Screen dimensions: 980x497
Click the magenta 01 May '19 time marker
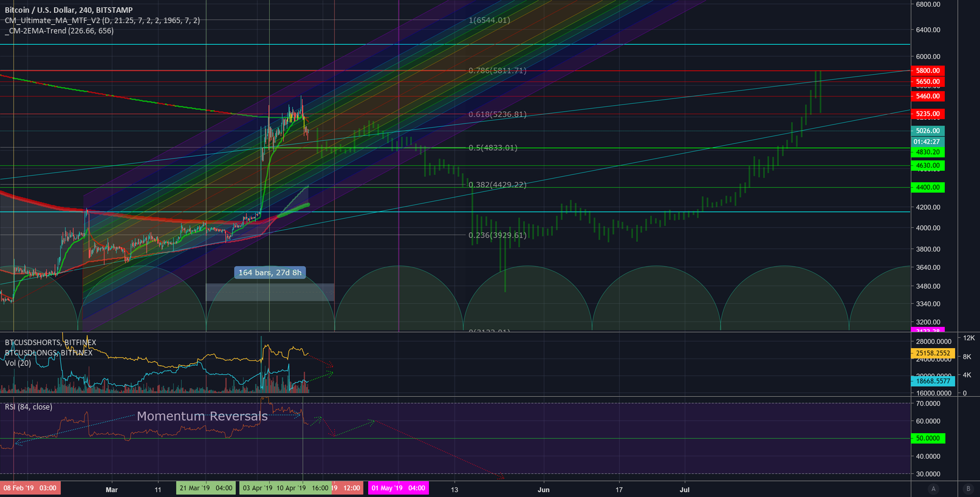pos(398,488)
